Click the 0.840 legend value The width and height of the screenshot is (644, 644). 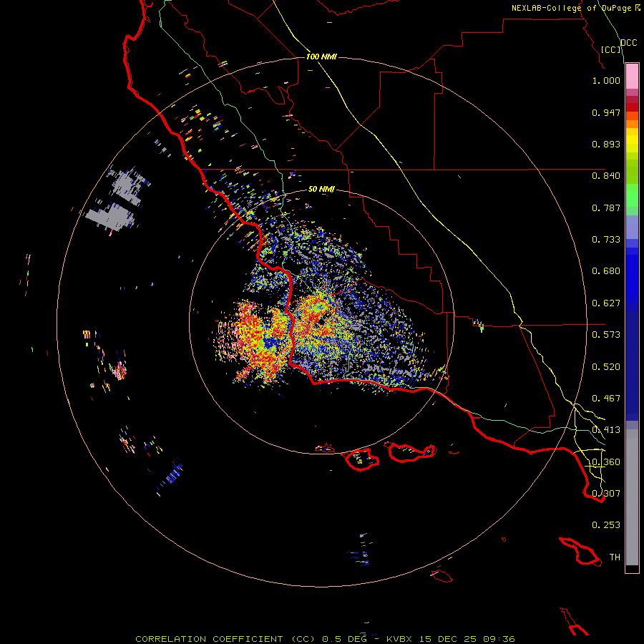(x=606, y=176)
